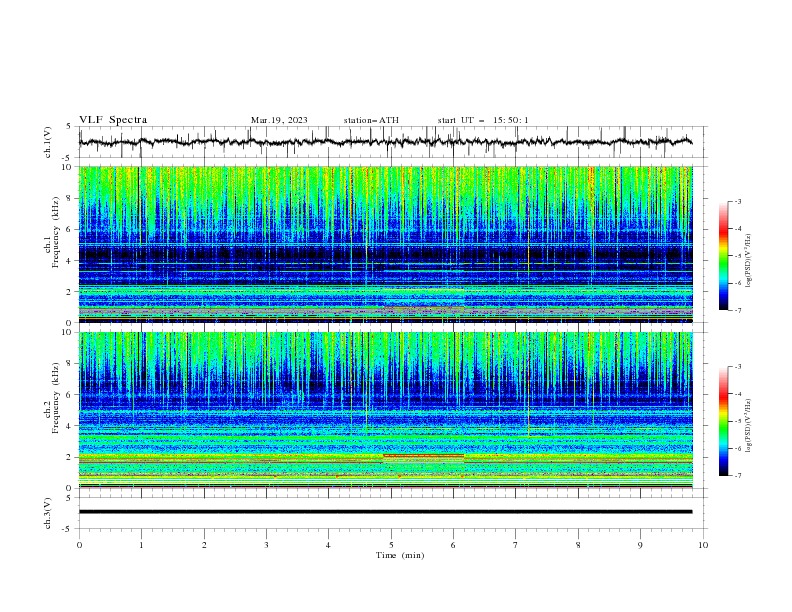The width and height of the screenshot is (792, 612).
Task: Click the -5 label on ch.1 colorbar
Action: (737, 256)
